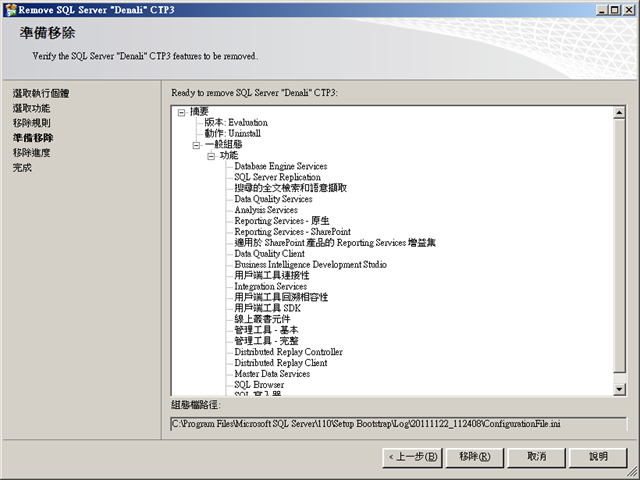Select Master Data Services in the tree
Image resolution: width=640 pixels, height=480 pixels.
[272, 374]
